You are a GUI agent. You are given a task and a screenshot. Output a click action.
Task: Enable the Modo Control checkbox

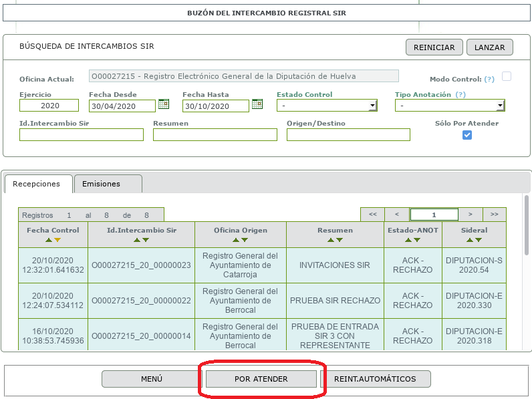pyautogui.click(x=507, y=76)
